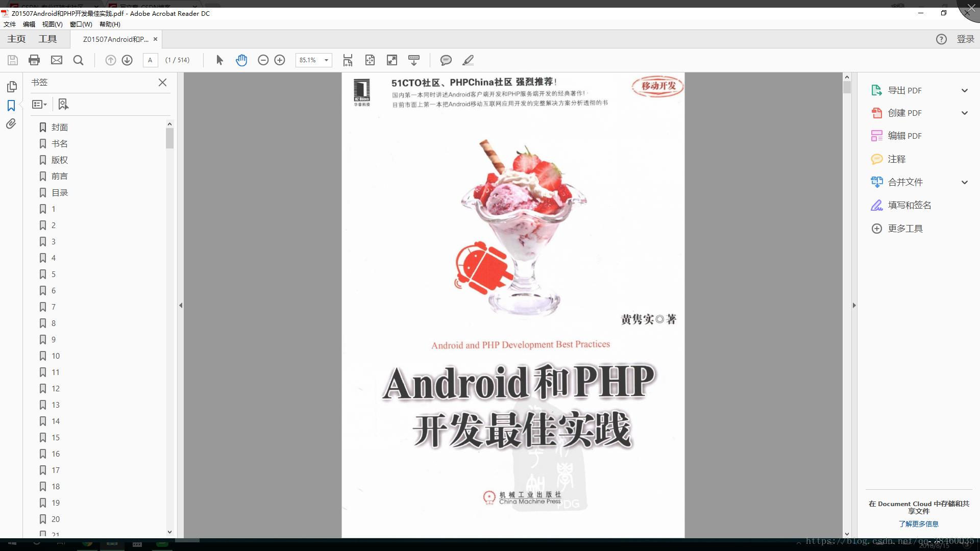This screenshot has height=551, width=980.
Task: Click 登录 sign-in button
Action: coord(965,39)
